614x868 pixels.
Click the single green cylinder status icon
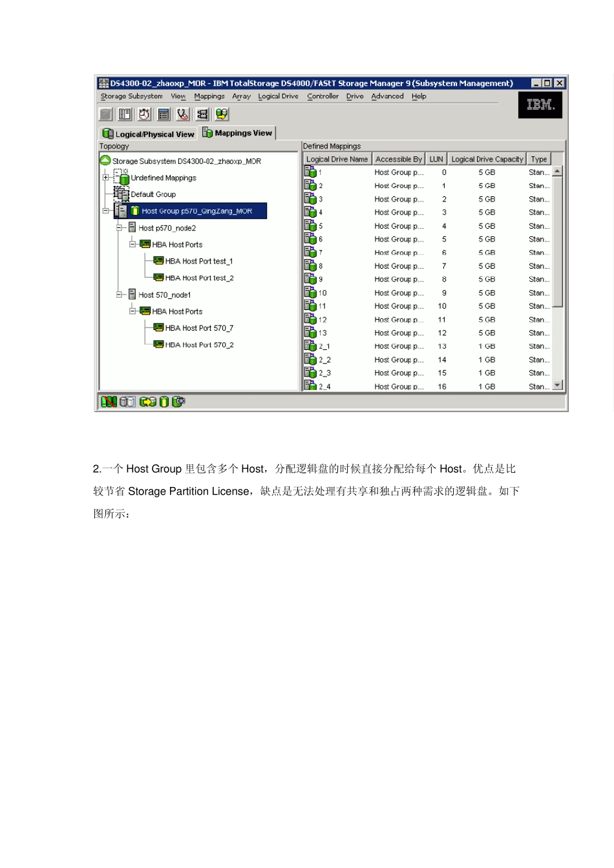(x=164, y=402)
